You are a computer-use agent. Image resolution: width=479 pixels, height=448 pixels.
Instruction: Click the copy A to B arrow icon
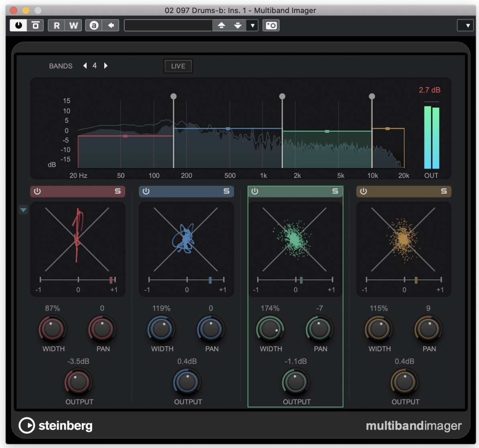pos(111,25)
